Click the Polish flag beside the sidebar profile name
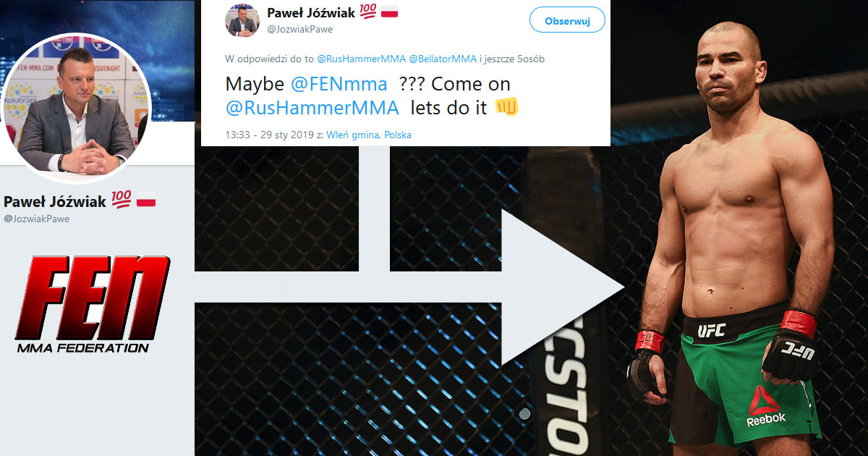 pos(145,201)
